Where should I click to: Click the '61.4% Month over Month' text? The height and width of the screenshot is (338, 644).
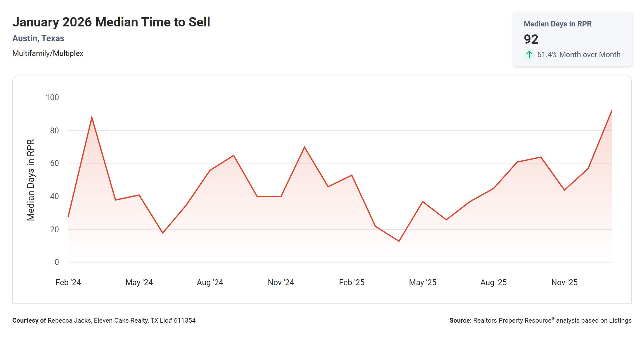coord(579,55)
